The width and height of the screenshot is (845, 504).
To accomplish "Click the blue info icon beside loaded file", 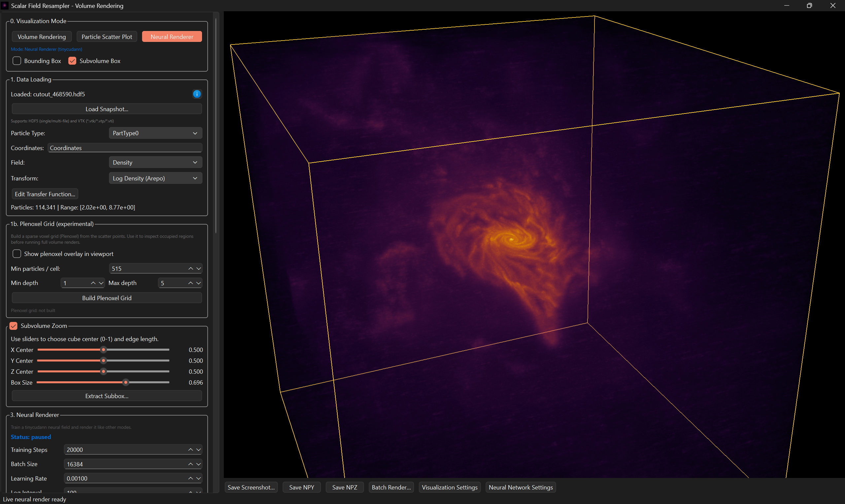I will click(197, 94).
